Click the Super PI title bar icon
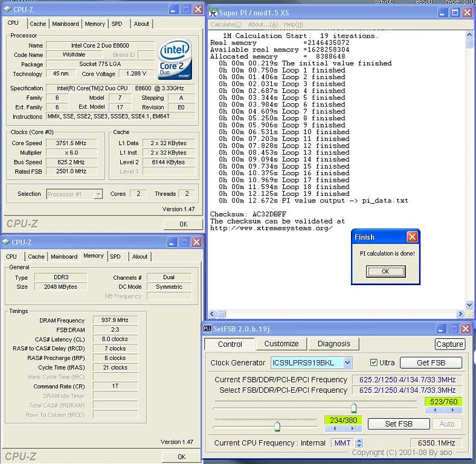 (x=213, y=12)
